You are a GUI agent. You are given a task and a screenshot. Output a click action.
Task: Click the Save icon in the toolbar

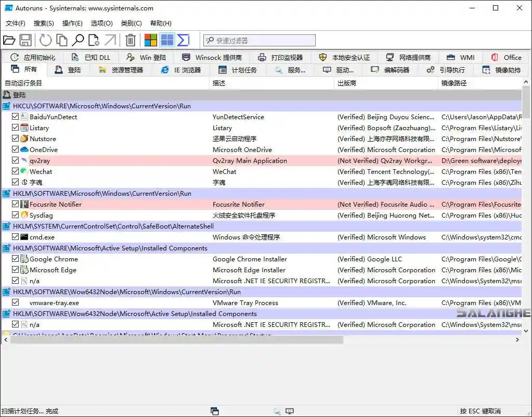(25, 40)
